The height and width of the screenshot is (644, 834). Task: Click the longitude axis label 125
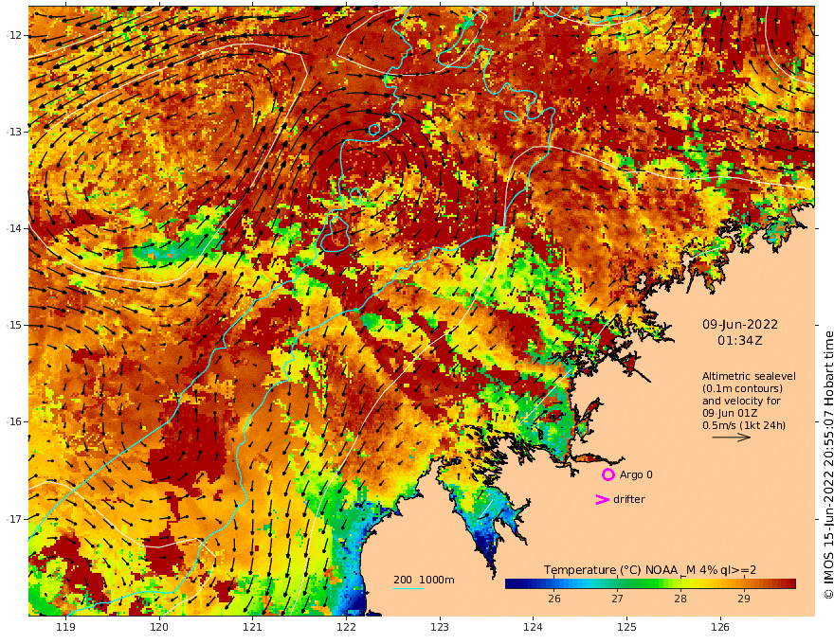point(626,627)
